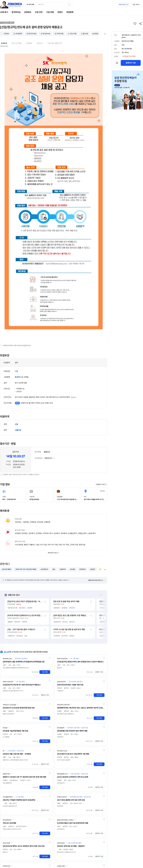Toggle the star on the (주)DS단석 군산2공장 card
The width and height of the screenshot is (143, 868).
click(x=50, y=704)
